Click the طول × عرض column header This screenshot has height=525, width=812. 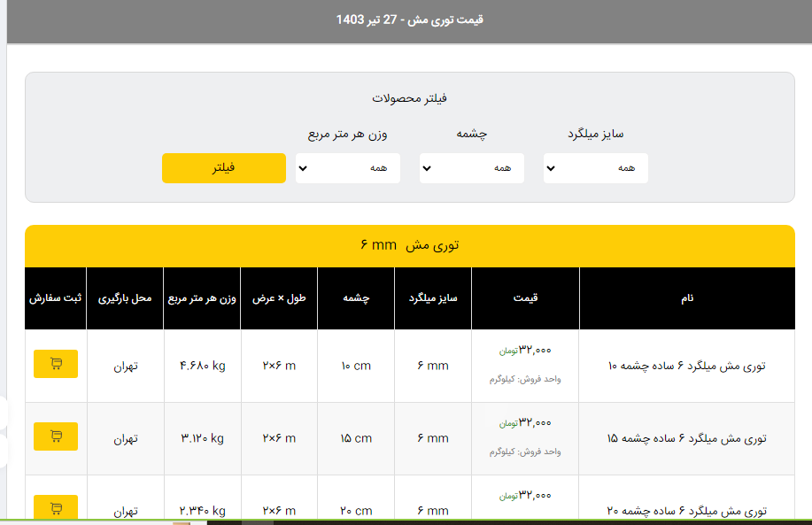[x=279, y=298]
